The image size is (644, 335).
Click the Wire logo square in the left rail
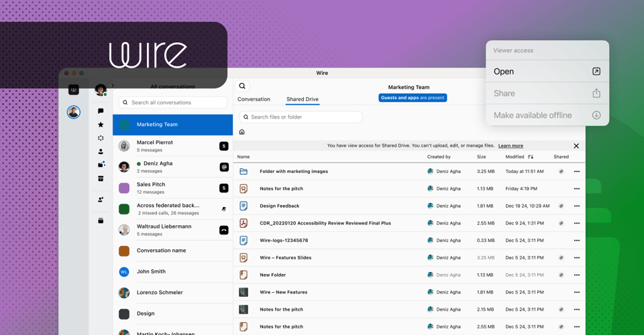pyautogui.click(x=74, y=89)
